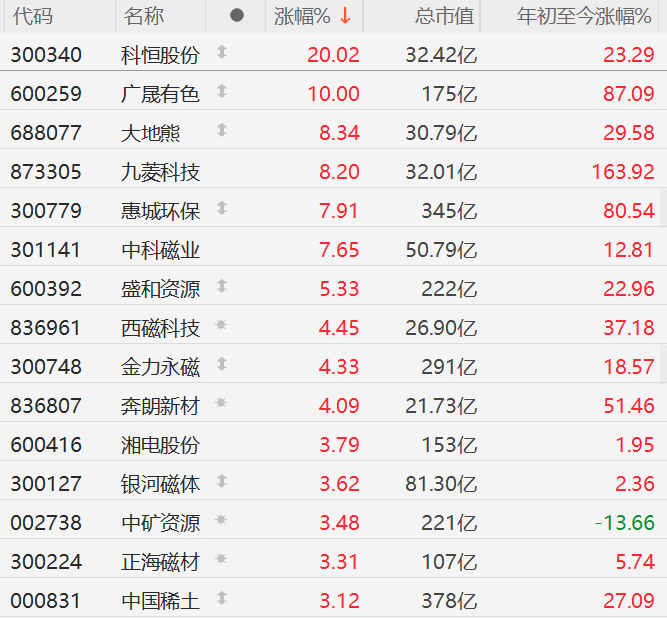Click stock code 300340
The width and height of the screenshot is (667, 618).
(46, 55)
